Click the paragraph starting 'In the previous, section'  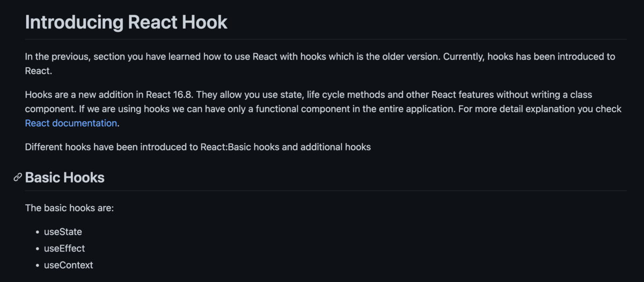pyautogui.click(x=268, y=56)
